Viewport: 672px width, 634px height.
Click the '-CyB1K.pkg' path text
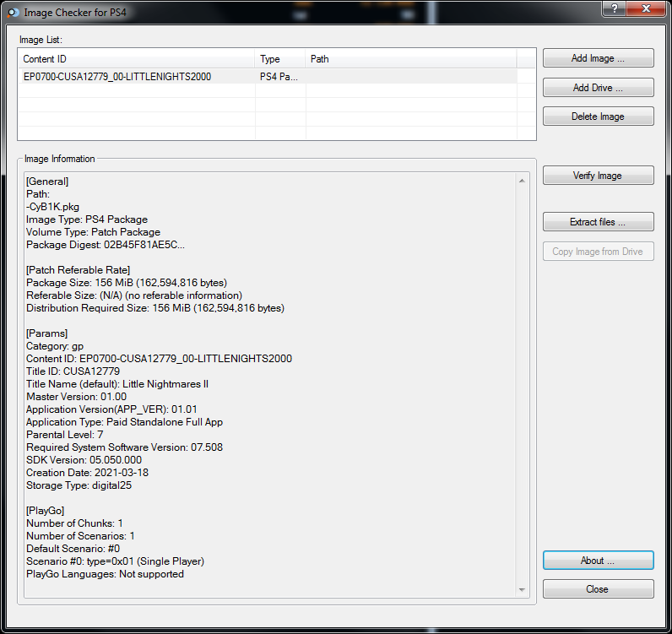click(x=52, y=207)
